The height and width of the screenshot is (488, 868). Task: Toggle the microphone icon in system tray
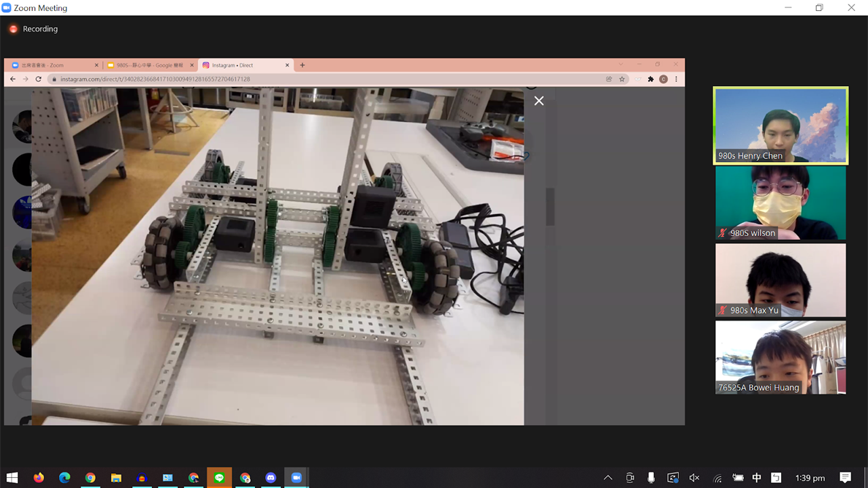(651, 478)
